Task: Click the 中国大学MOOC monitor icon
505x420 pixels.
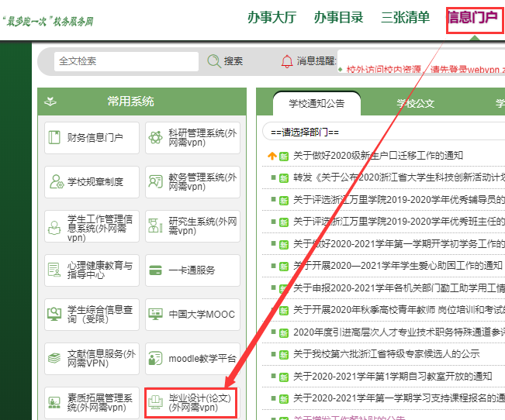Action: click(x=155, y=315)
